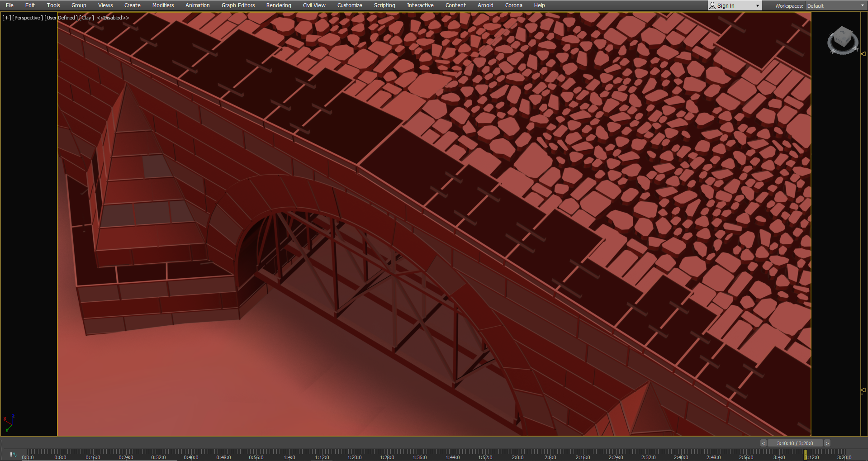The image size is (868, 461).
Task: Open the [Clay] shading menu
Action: tap(87, 18)
